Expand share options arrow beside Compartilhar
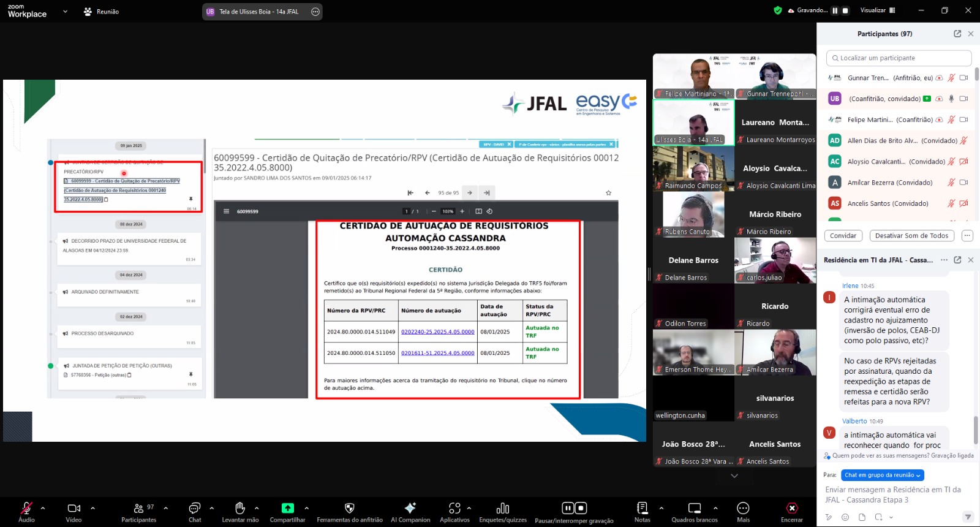Image resolution: width=980 pixels, height=527 pixels. pos(306,508)
